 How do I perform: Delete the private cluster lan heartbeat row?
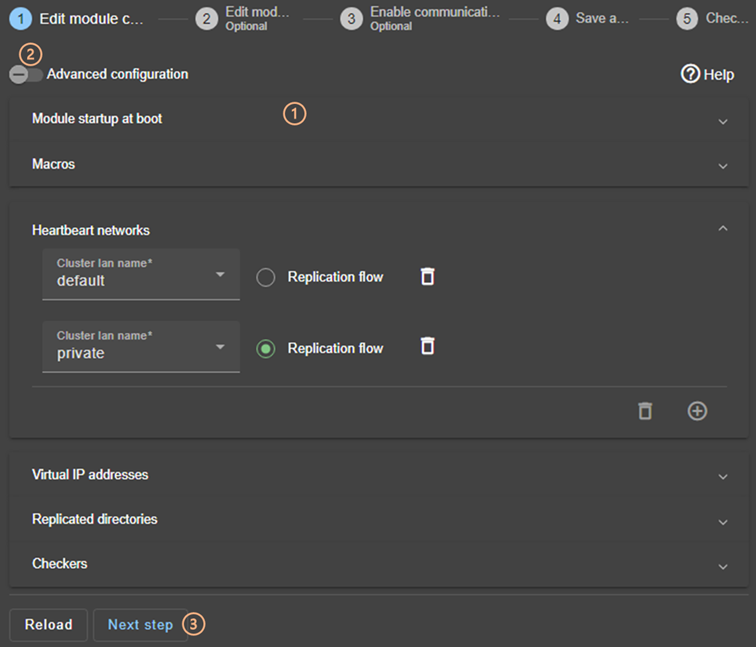click(x=427, y=347)
